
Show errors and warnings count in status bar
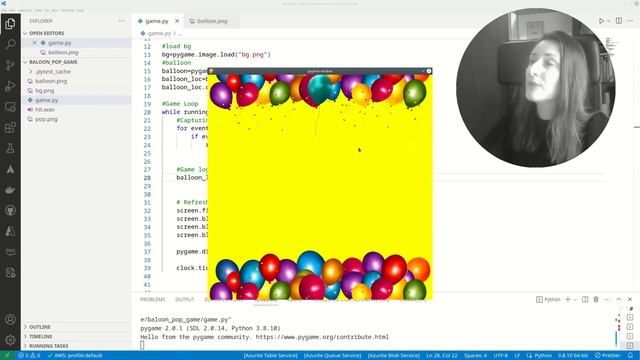point(29,356)
